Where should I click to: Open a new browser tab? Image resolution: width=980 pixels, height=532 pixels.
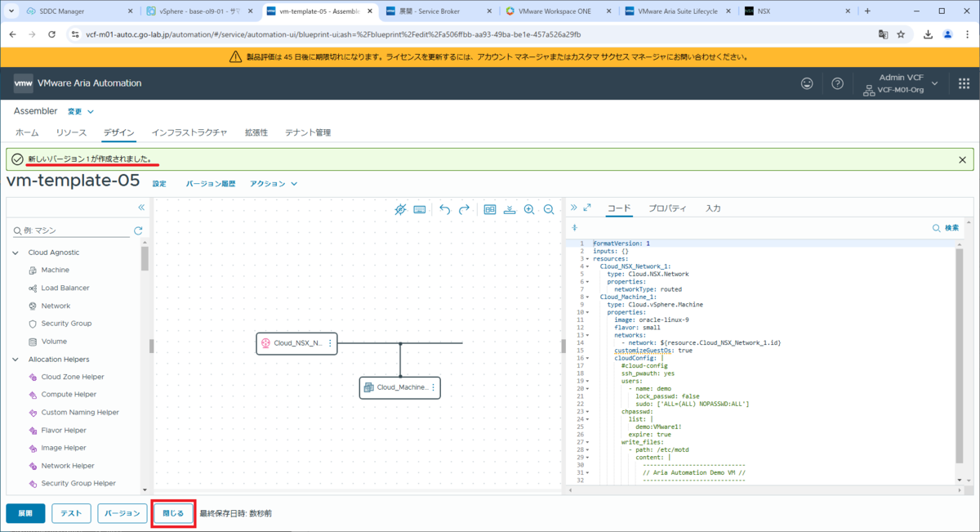[866, 11]
